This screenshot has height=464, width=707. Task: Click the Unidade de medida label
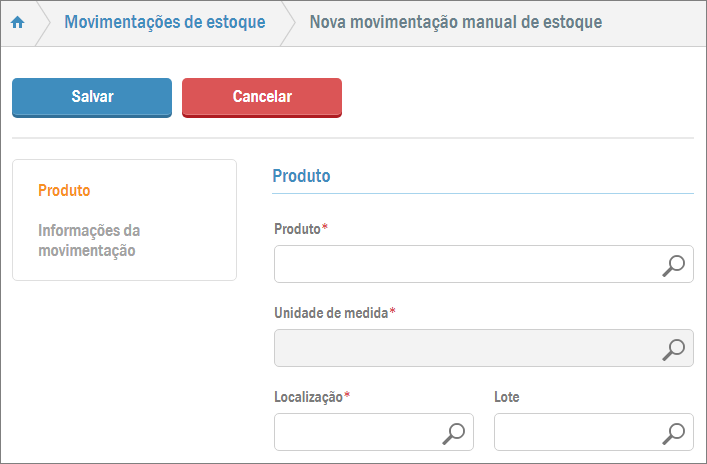[333, 313]
